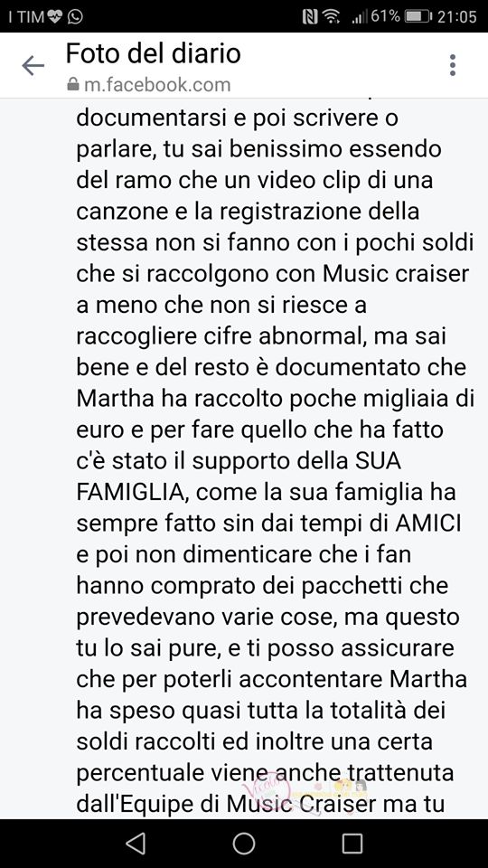Screen dimensions: 488x868
Task: Tap the m.facebook.com address text
Action: pos(157,85)
